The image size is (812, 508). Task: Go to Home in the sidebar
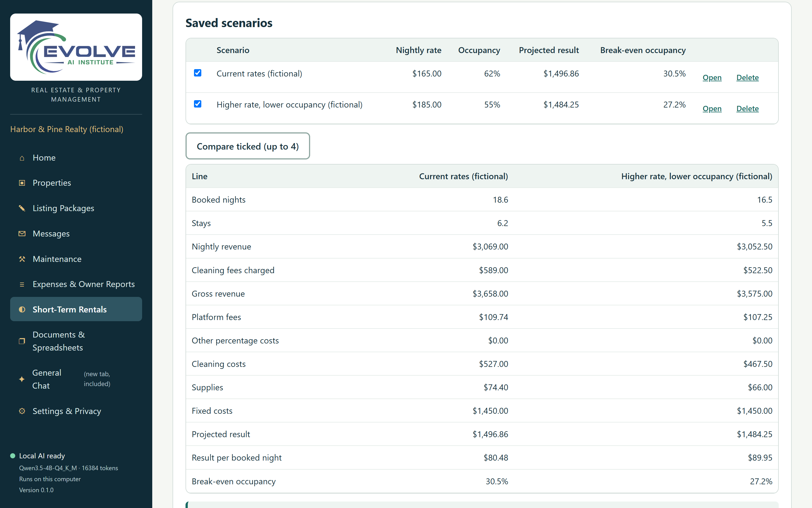tap(76, 158)
